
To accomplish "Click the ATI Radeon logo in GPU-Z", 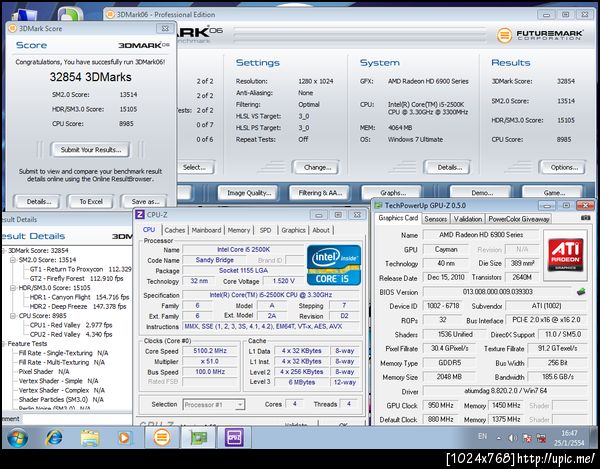I will tap(566, 254).
